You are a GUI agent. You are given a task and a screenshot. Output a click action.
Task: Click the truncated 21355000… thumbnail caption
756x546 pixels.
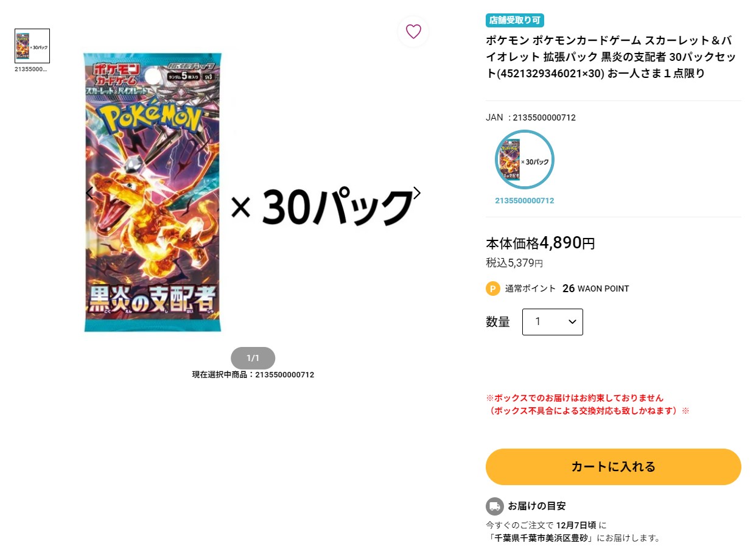pos(30,69)
